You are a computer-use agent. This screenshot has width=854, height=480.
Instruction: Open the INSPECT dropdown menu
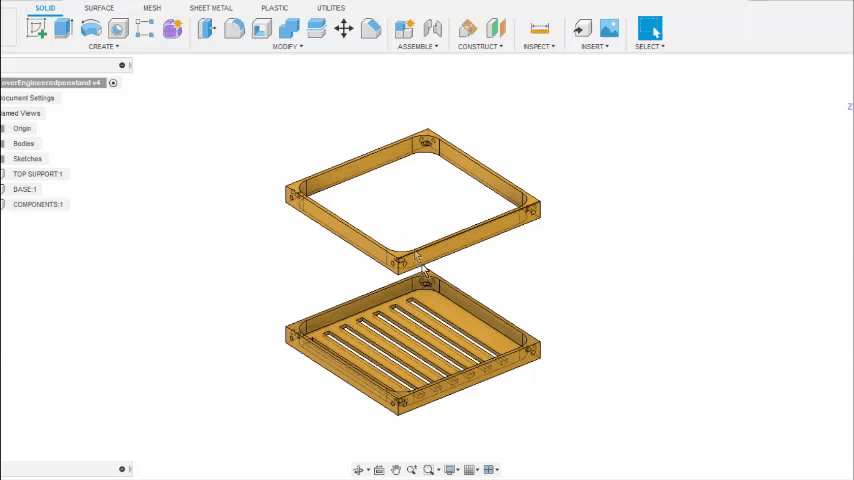coord(539,47)
